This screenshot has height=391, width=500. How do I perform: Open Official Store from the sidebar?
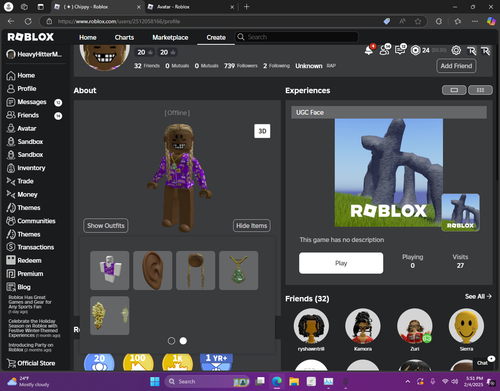tap(31, 363)
